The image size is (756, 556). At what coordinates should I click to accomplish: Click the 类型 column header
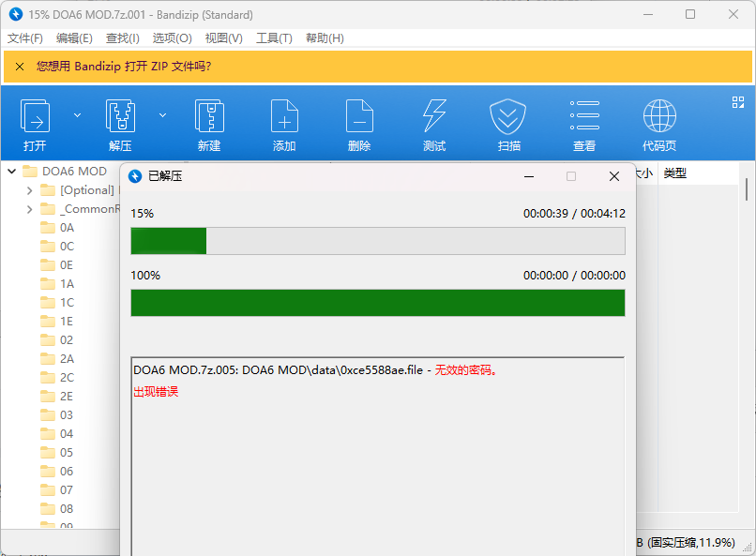(675, 173)
